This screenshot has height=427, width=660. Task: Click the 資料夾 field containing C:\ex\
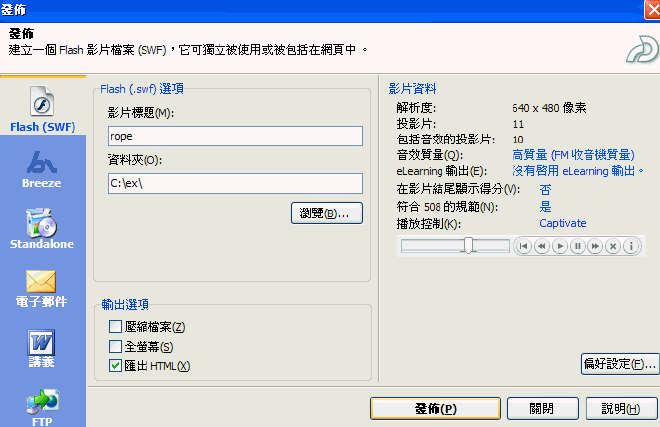235,183
